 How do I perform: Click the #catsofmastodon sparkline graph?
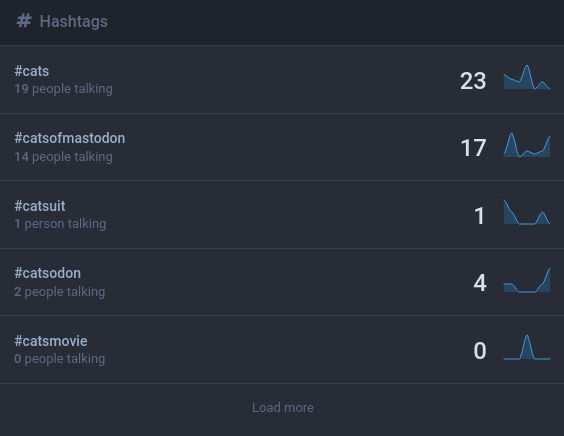(527, 145)
